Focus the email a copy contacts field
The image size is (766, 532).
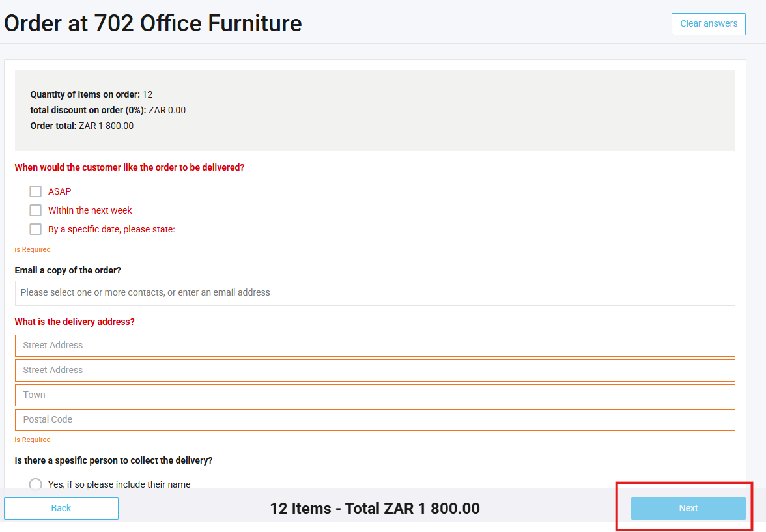coord(375,293)
